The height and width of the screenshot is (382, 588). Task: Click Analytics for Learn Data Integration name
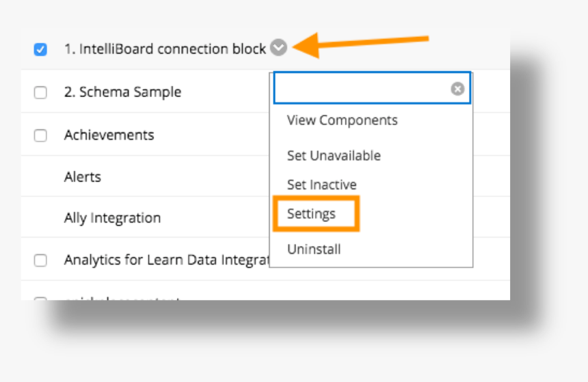click(x=167, y=260)
